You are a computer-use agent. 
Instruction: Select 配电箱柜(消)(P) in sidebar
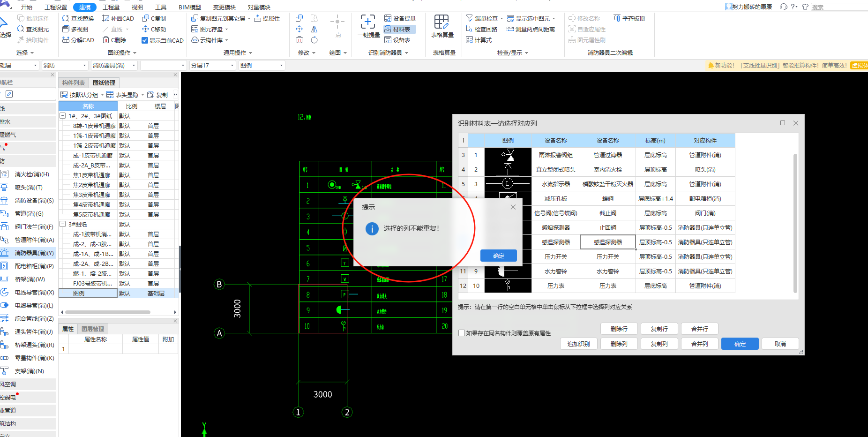(28, 266)
